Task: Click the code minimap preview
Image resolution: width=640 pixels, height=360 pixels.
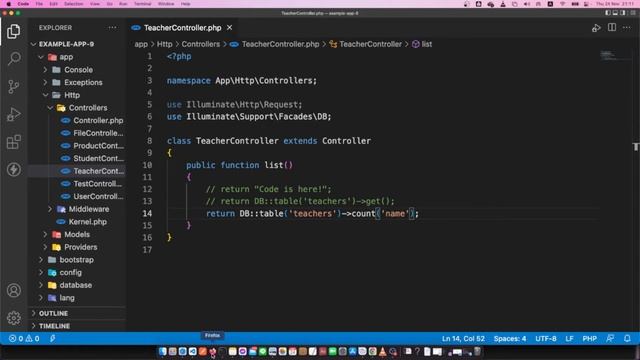Action: tap(614, 56)
